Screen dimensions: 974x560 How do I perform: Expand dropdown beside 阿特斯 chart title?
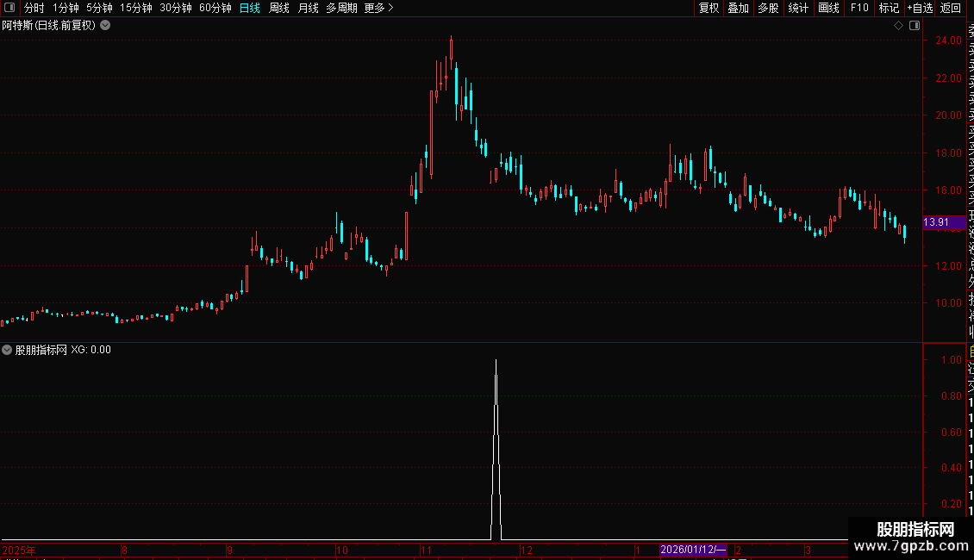[x=106, y=26]
